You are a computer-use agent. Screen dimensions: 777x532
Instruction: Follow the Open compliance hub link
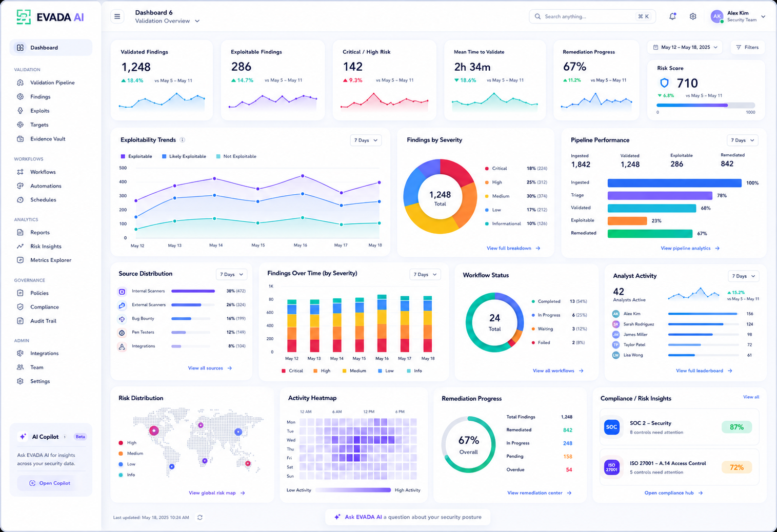(673, 493)
